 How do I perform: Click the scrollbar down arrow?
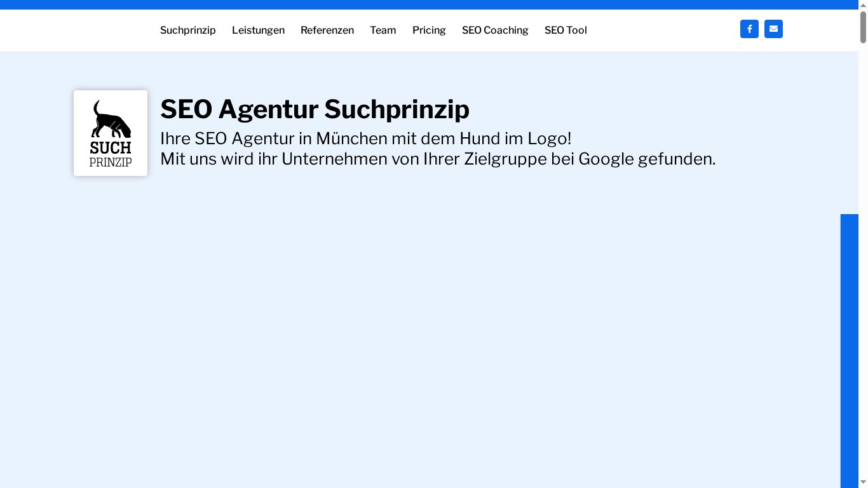click(863, 481)
